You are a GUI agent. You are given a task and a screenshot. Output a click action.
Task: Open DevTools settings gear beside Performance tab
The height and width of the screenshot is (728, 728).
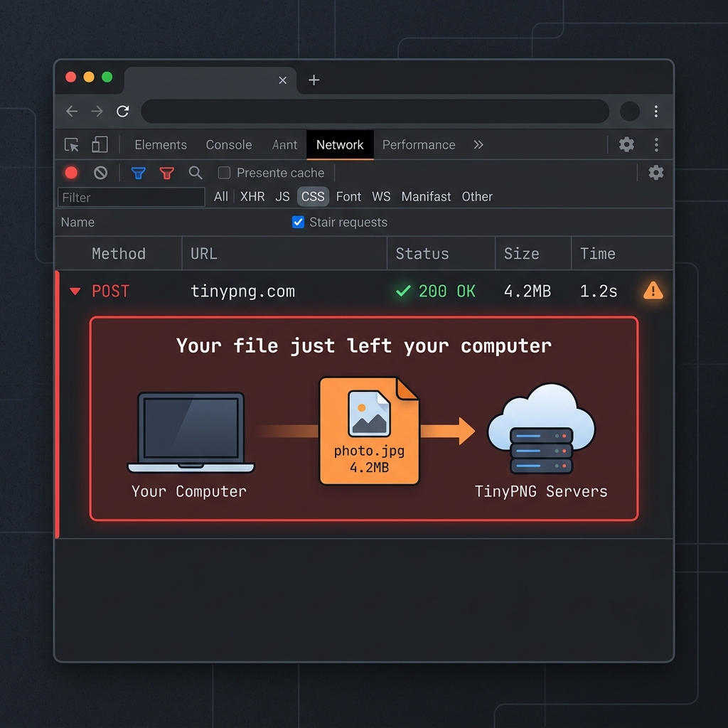626,144
